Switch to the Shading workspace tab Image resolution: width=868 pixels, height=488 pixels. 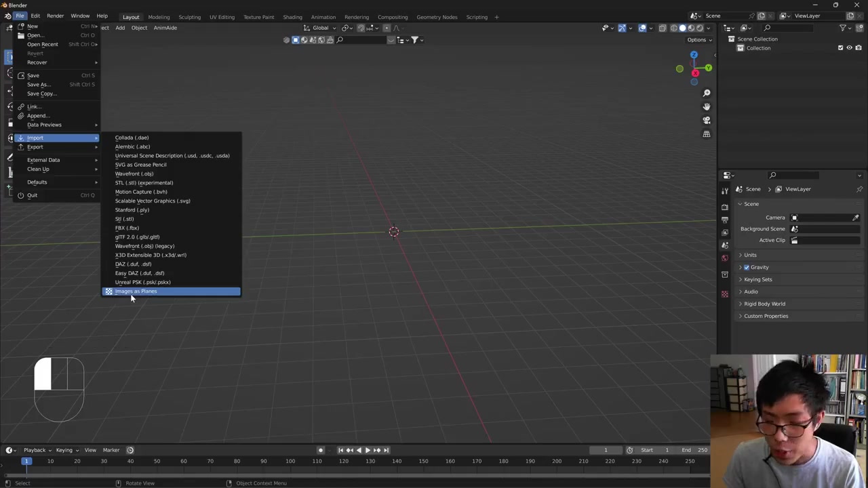[292, 17]
